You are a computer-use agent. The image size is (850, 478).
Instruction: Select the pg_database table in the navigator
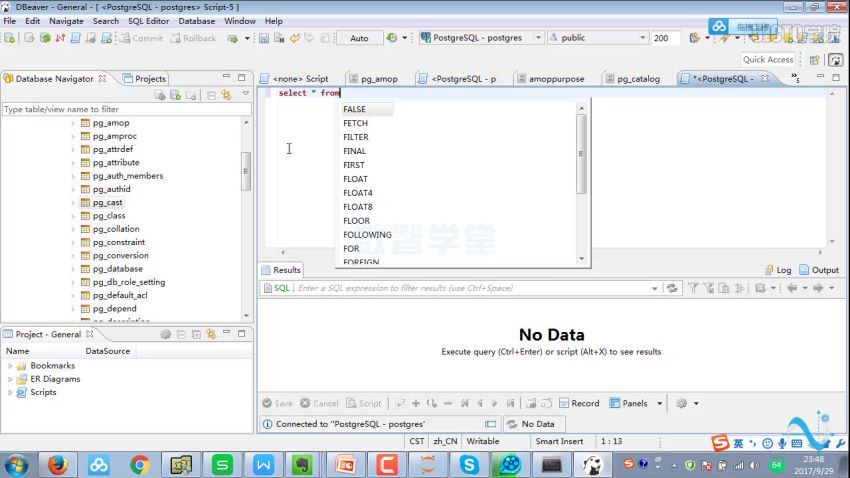[x=117, y=269]
